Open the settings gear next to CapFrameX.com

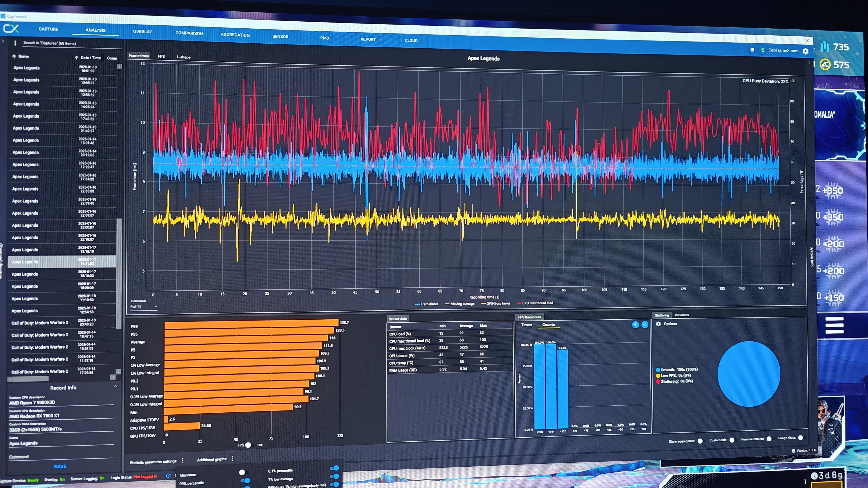click(x=805, y=51)
